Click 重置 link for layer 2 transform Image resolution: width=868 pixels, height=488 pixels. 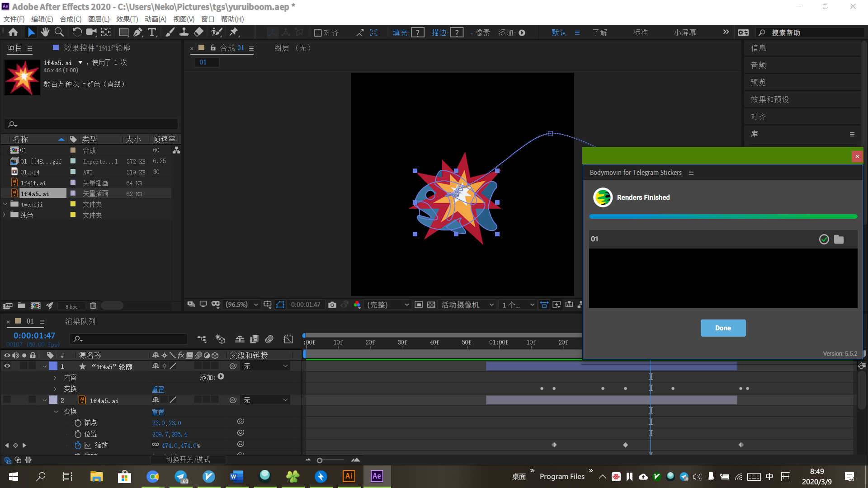coord(158,412)
